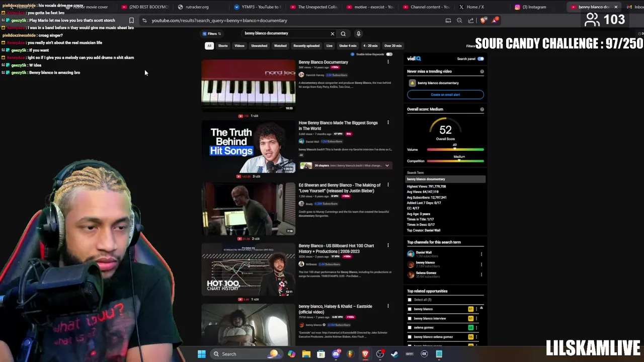The image size is (644, 362).
Task: Select the Under 4 min filter chip
Action: tap(348, 46)
